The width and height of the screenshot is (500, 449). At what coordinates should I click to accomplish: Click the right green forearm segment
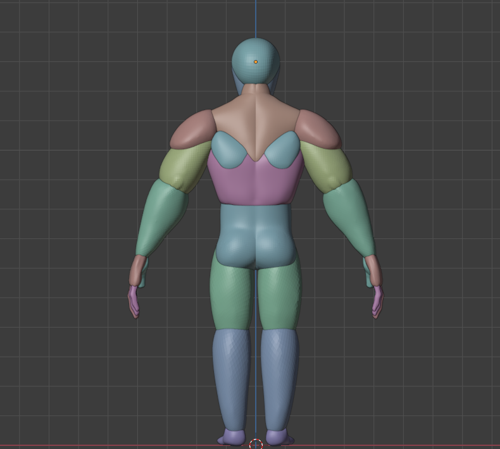[350, 219]
